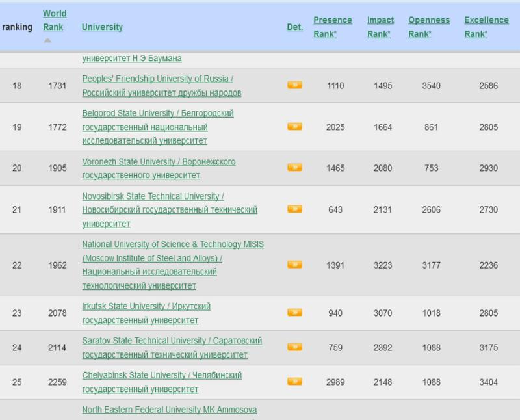Sort by Excellence Rank column header
The width and height of the screenshot is (520, 420).
coord(486,27)
